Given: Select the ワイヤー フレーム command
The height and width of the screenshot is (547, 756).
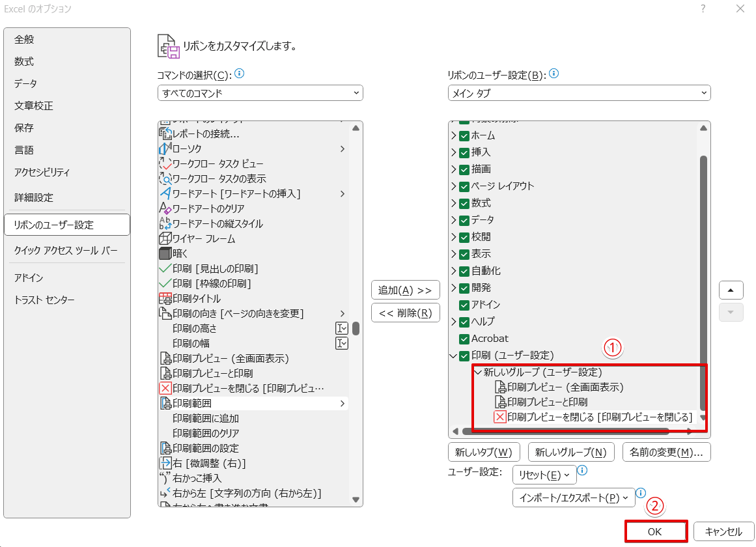Looking at the screenshot, I should click(202, 238).
